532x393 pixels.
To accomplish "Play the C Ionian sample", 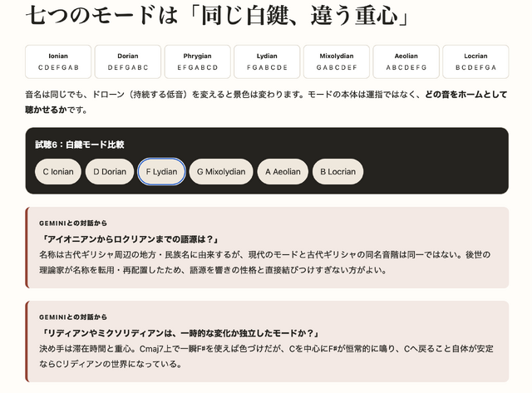I will [x=58, y=172].
